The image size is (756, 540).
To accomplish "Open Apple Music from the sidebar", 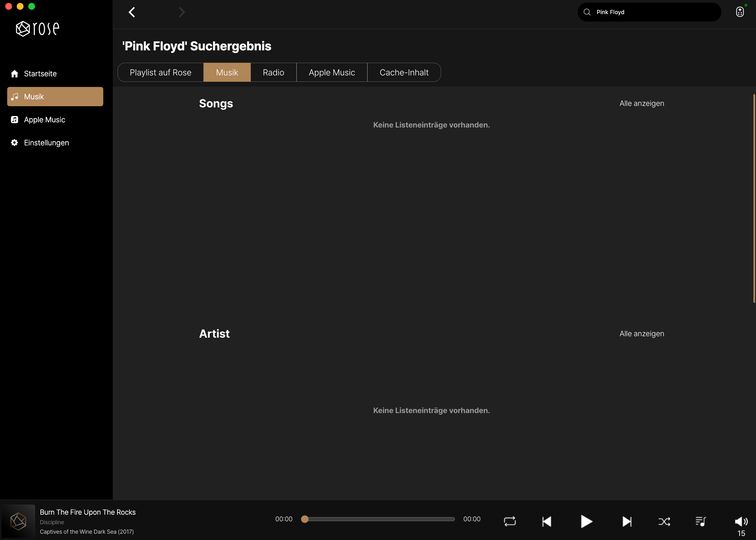I will 55,120.
